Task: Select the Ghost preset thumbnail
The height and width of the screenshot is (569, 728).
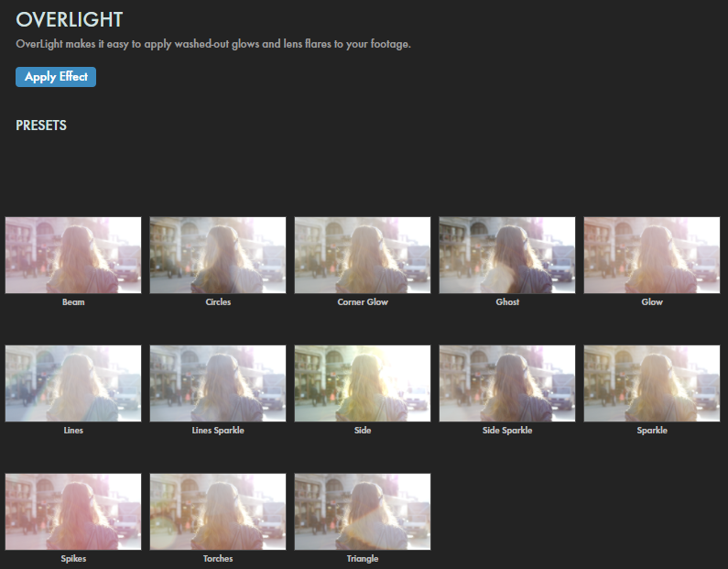Action: [507, 255]
